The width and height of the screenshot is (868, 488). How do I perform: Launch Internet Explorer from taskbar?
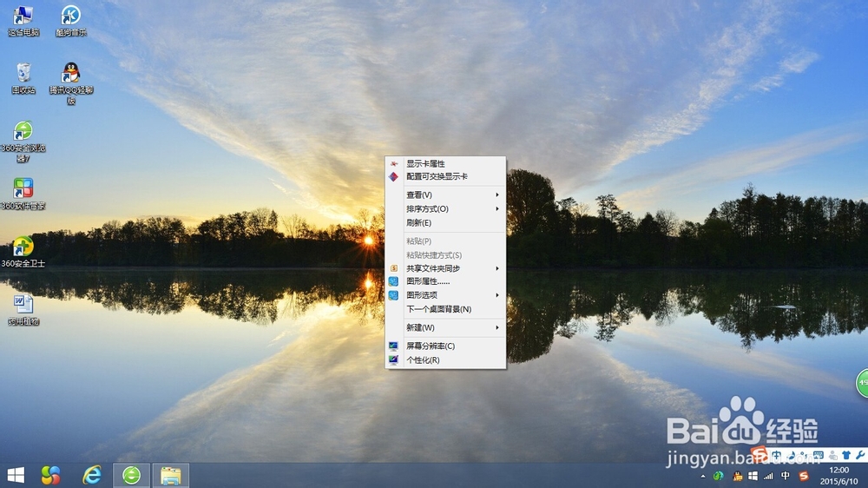92,475
